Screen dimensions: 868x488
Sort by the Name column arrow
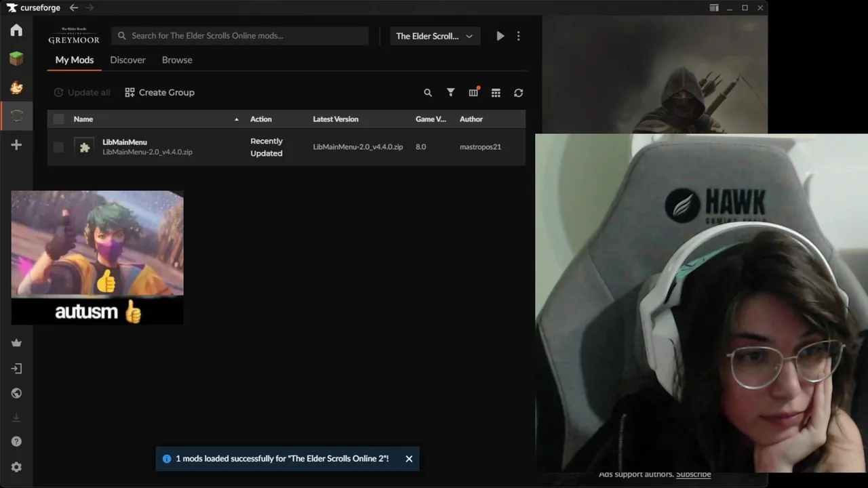(x=237, y=119)
